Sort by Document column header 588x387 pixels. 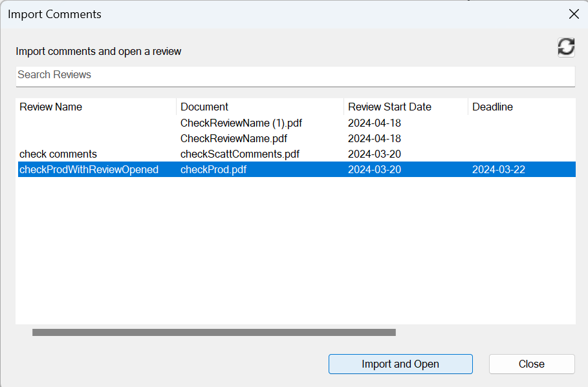click(x=204, y=107)
